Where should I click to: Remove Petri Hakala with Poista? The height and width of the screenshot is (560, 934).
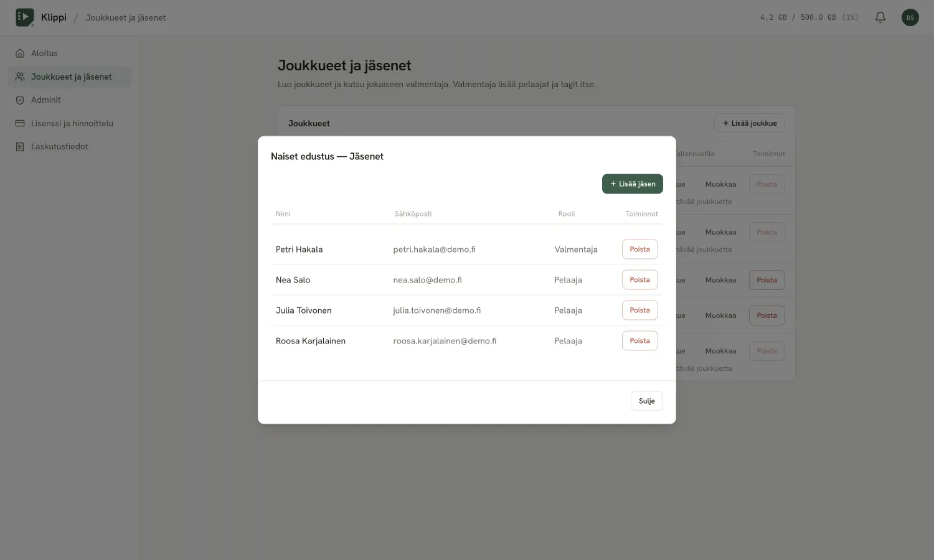coord(640,250)
